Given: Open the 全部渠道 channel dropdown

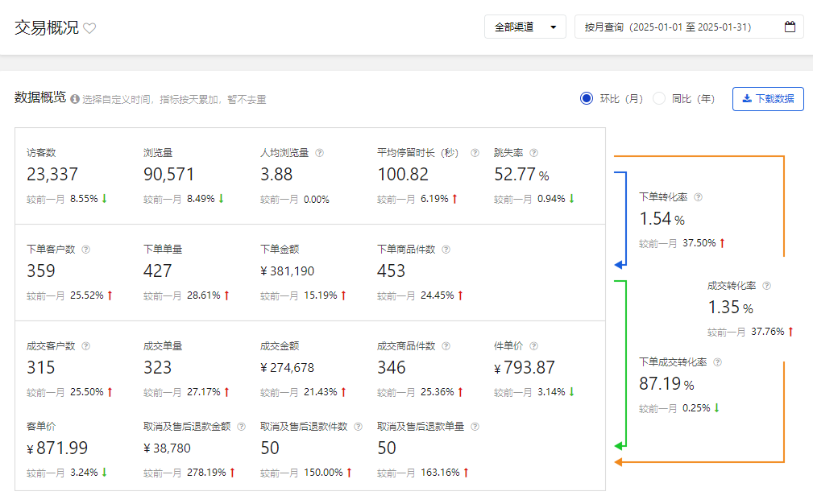Looking at the screenshot, I should pos(525,27).
